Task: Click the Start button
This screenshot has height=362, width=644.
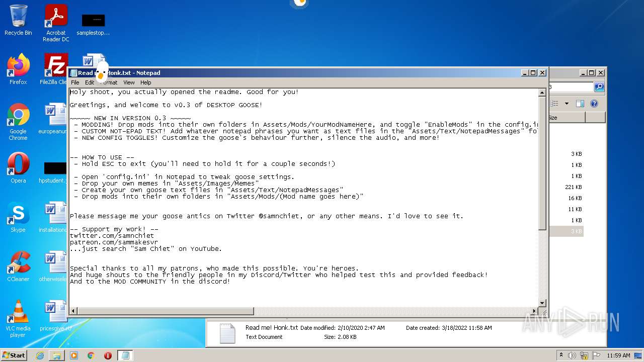Action: coord(14,355)
